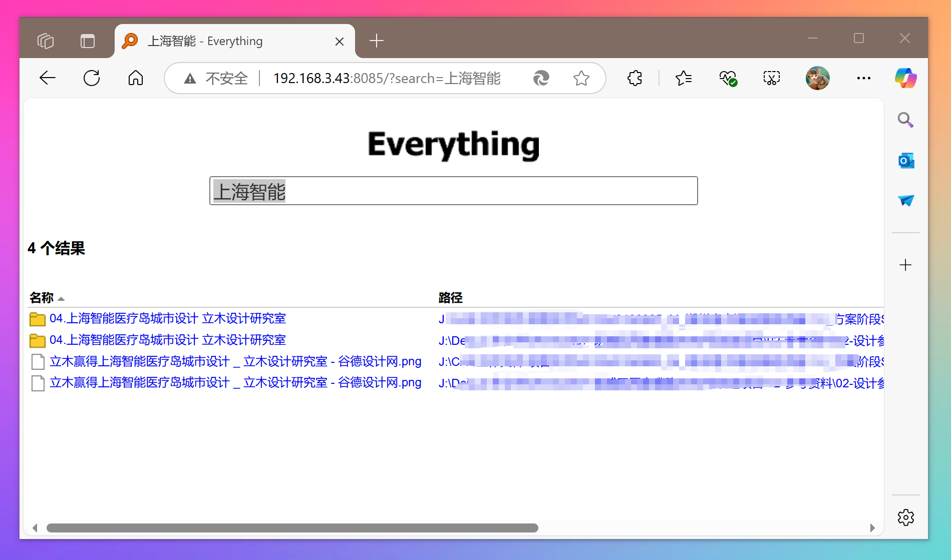Open Outlook from the sidebar
The height and width of the screenshot is (560, 951).
coord(905,161)
